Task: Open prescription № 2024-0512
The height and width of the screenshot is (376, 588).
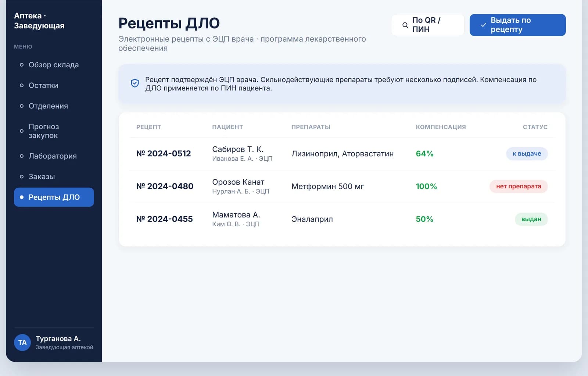Action: coord(164,154)
